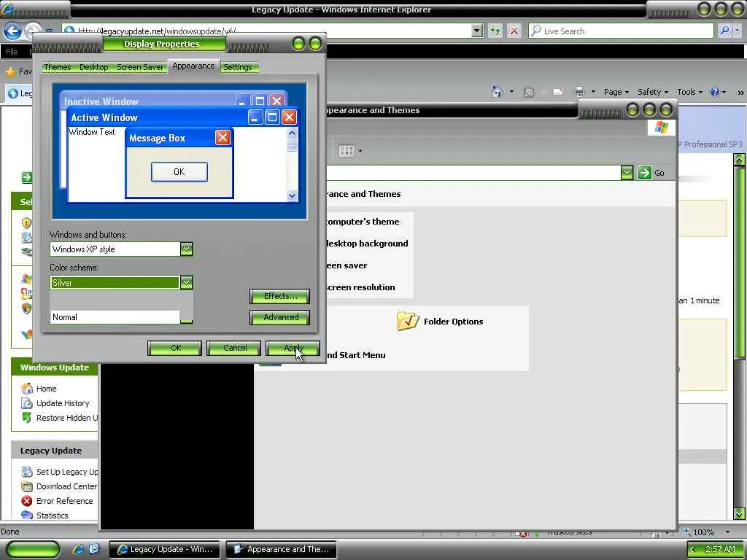Click the green Start button
747x560 pixels.
(33, 550)
